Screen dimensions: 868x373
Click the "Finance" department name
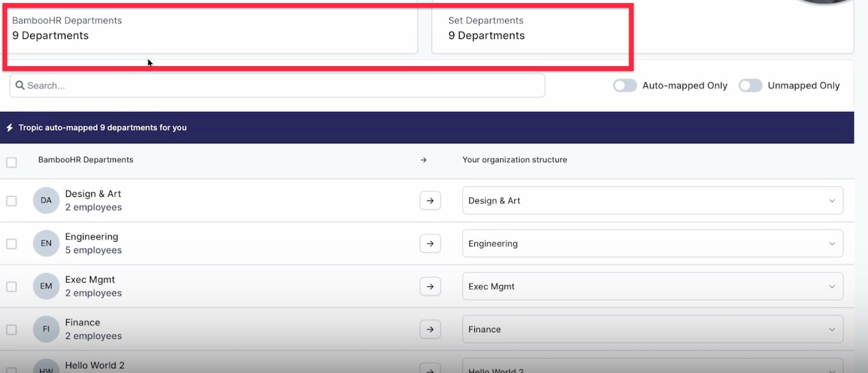point(82,323)
